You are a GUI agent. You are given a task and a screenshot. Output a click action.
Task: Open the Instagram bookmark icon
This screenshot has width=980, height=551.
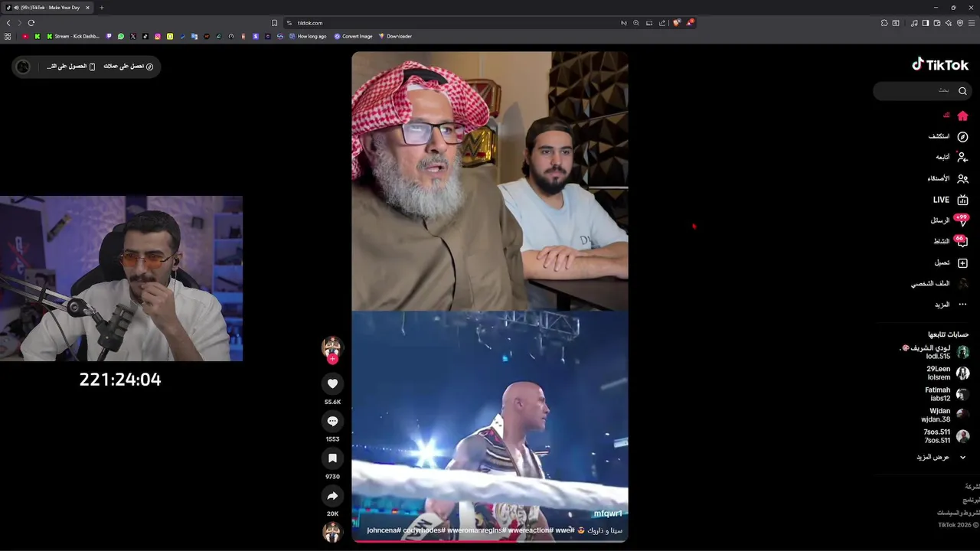point(158,36)
